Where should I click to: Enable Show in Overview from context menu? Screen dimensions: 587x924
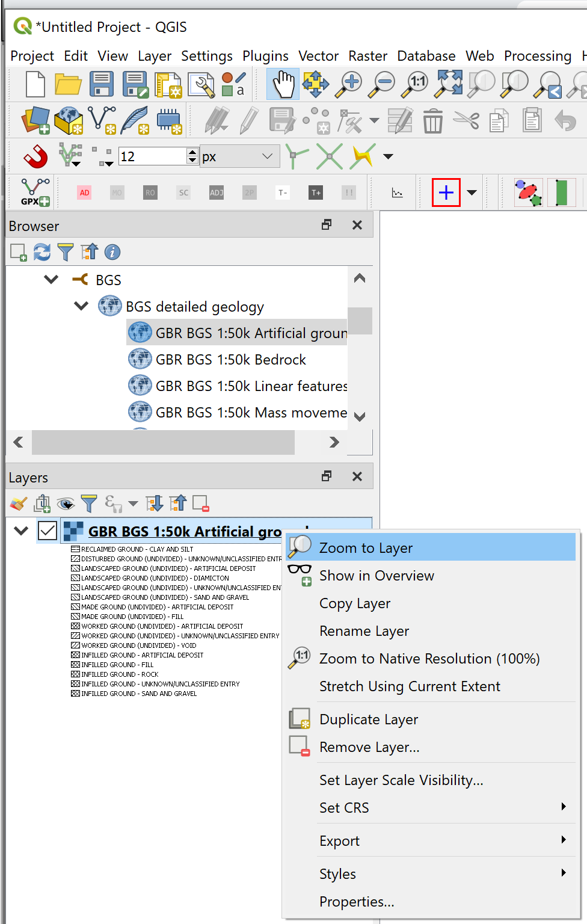(x=376, y=575)
